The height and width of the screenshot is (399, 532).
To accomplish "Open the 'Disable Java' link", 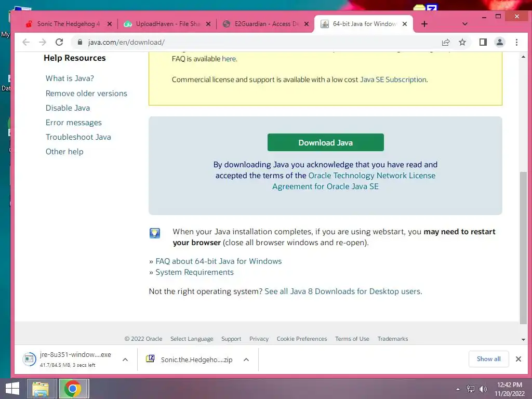I will [68, 108].
